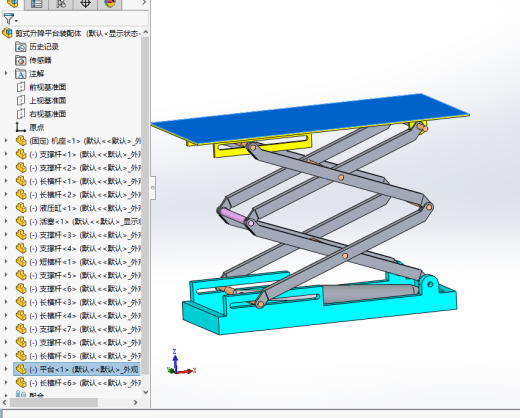Click the part icon of 支撑杆<7>

(x=21, y=329)
